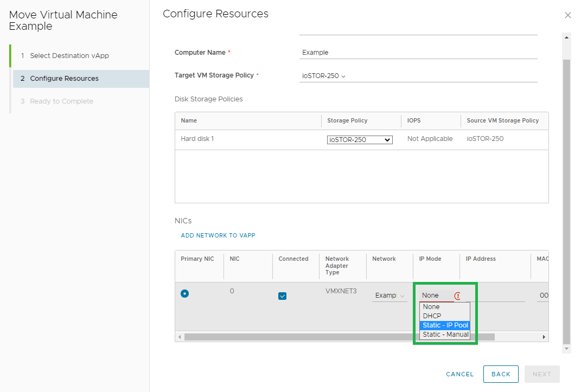The height and width of the screenshot is (392, 581).
Task: Click the NICs table horizontal scrollbar thumb
Action: coord(340,337)
